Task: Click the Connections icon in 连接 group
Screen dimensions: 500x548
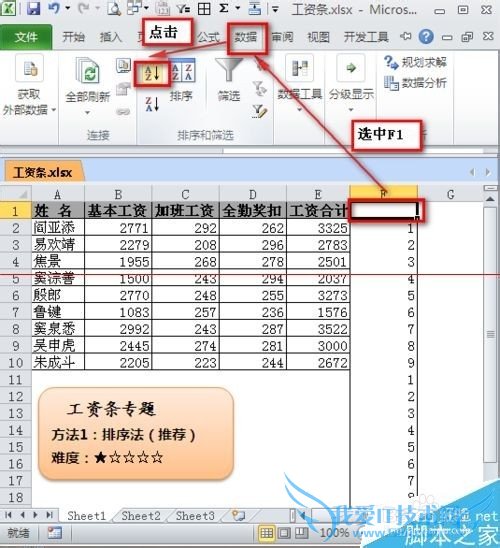Action: 123,65
